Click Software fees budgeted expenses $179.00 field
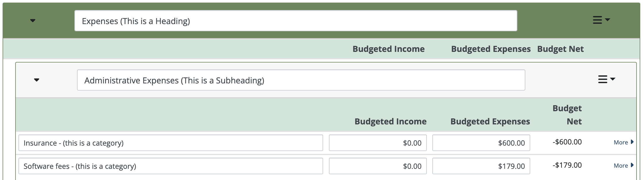The width and height of the screenshot is (644, 180). [481, 166]
